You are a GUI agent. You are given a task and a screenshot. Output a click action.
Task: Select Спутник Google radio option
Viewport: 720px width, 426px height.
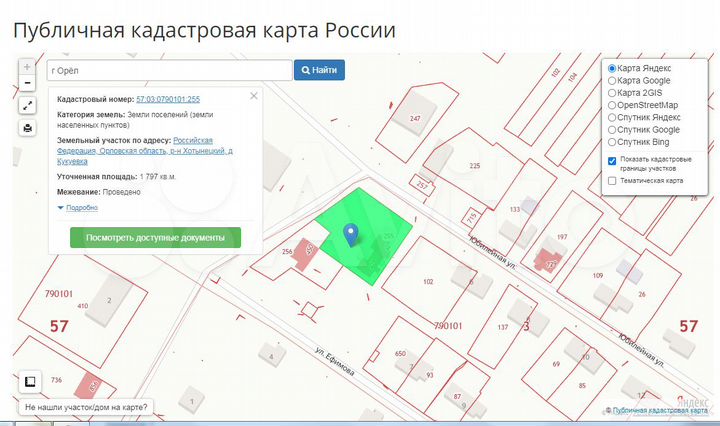pos(612,130)
